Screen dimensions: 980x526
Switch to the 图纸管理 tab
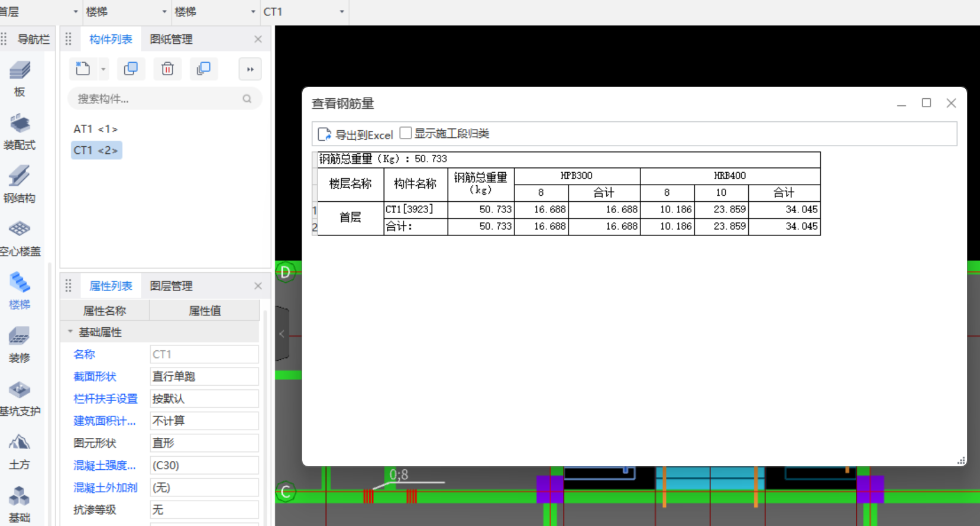click(171, 39)
